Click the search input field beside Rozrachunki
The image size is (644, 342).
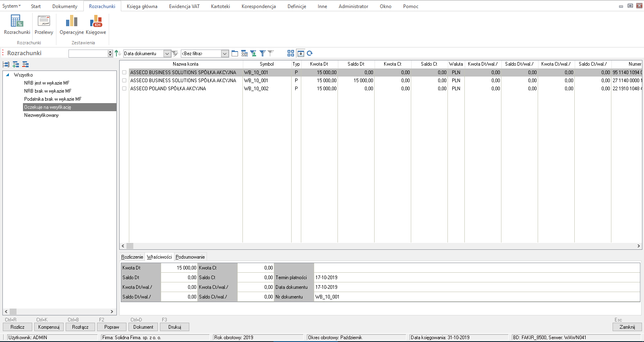tap(89, 54)
